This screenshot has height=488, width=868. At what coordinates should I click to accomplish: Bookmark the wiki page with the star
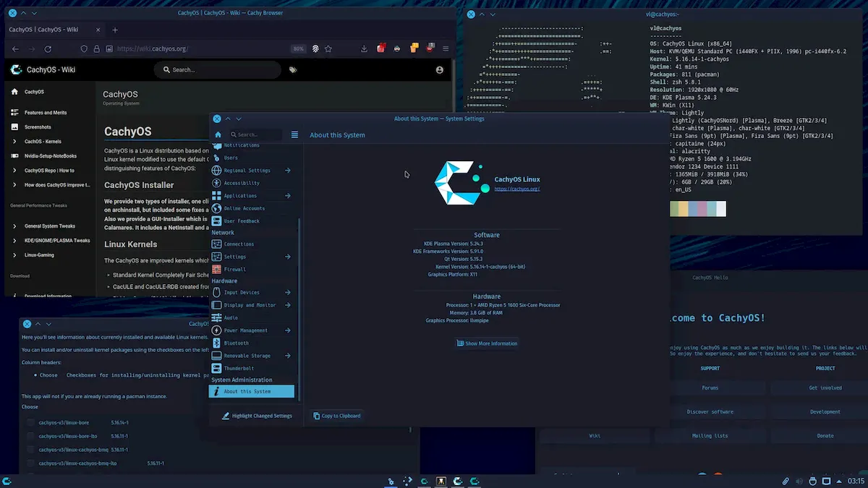click(x=328, y=49)
